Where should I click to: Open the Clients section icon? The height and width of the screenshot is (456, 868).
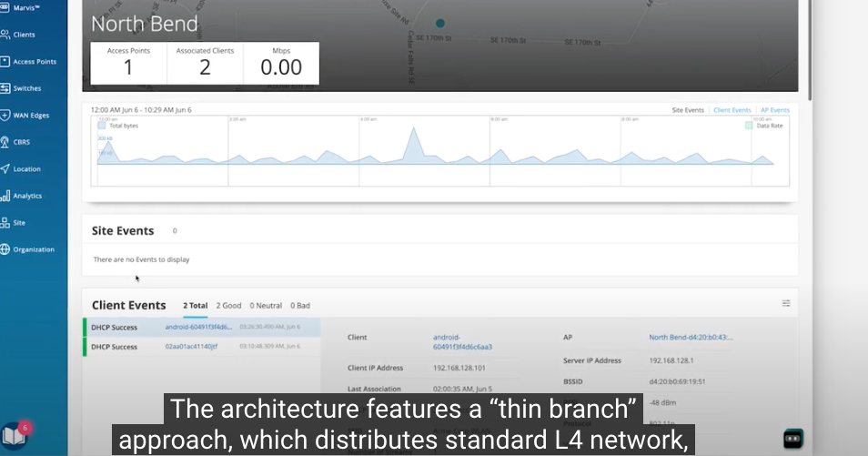[5, 35]
